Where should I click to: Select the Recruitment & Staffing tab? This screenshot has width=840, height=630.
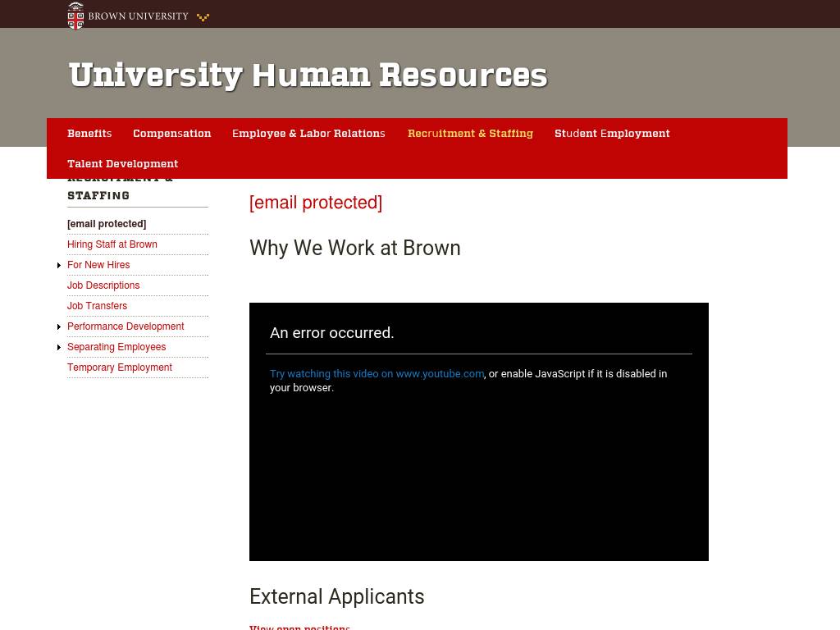[470, 134]
